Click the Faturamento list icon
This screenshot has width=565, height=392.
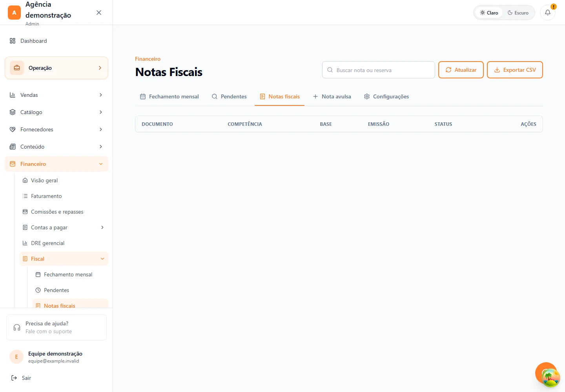pyautogui.click(x=25, y=196)
